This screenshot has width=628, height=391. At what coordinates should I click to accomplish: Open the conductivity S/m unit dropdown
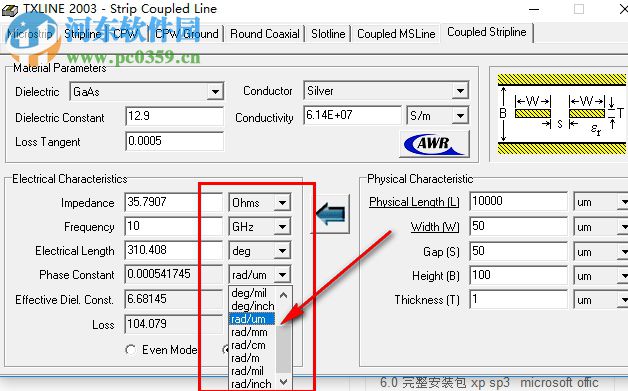click(460, 116)
